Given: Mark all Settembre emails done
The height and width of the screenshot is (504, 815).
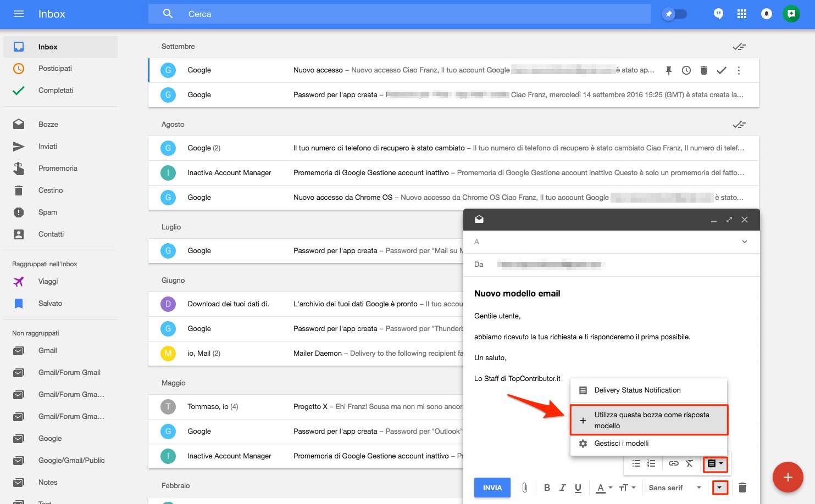Looking at the screenshot, I should tap(739, 47).
